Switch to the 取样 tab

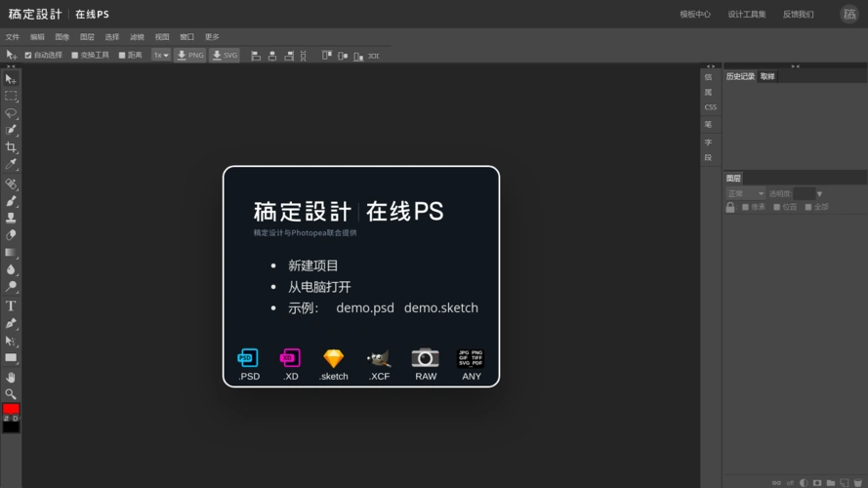767,76
